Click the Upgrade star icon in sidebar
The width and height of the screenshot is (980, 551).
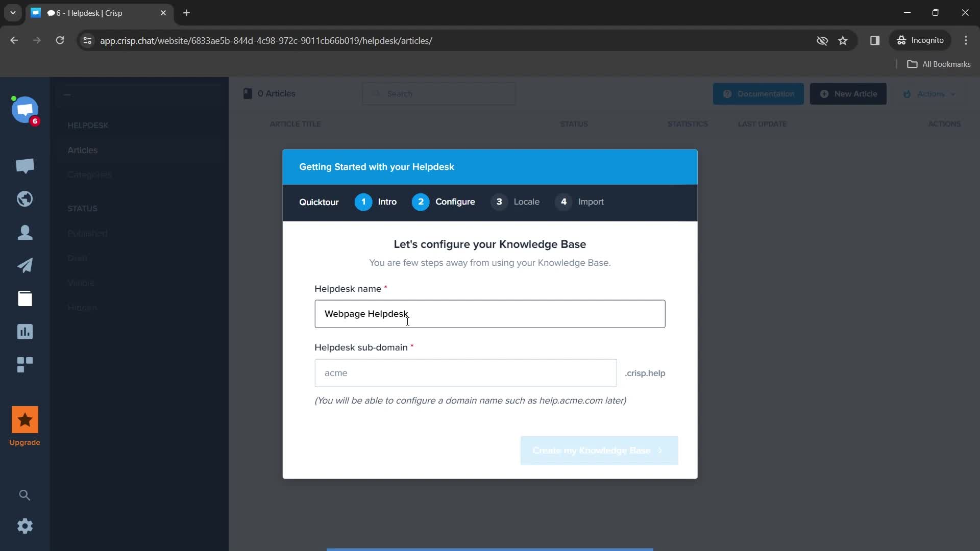click(24, 421)
